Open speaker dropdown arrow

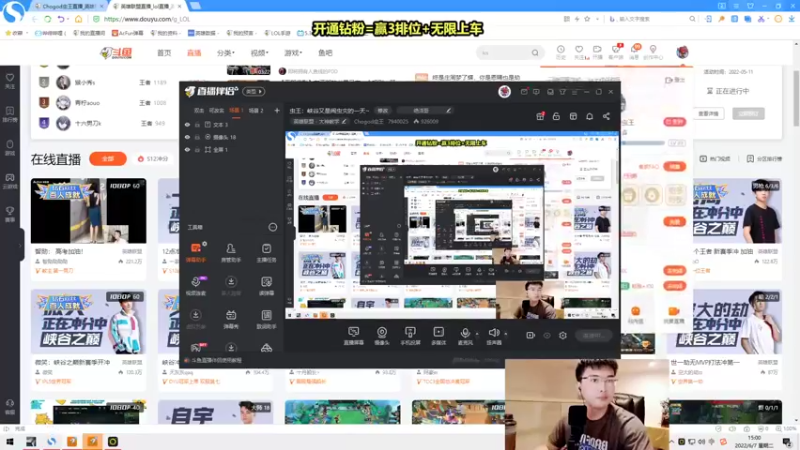(506, 334)
